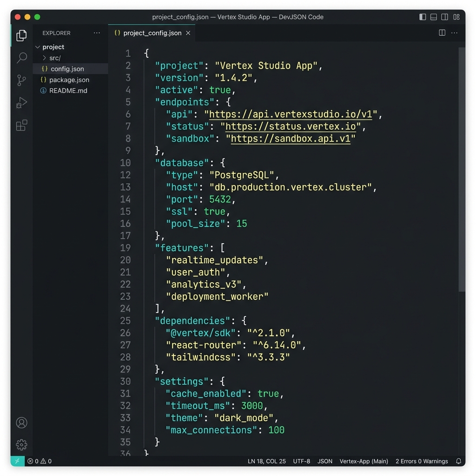Click the "PostgreSQL" value

coord(242,175)
